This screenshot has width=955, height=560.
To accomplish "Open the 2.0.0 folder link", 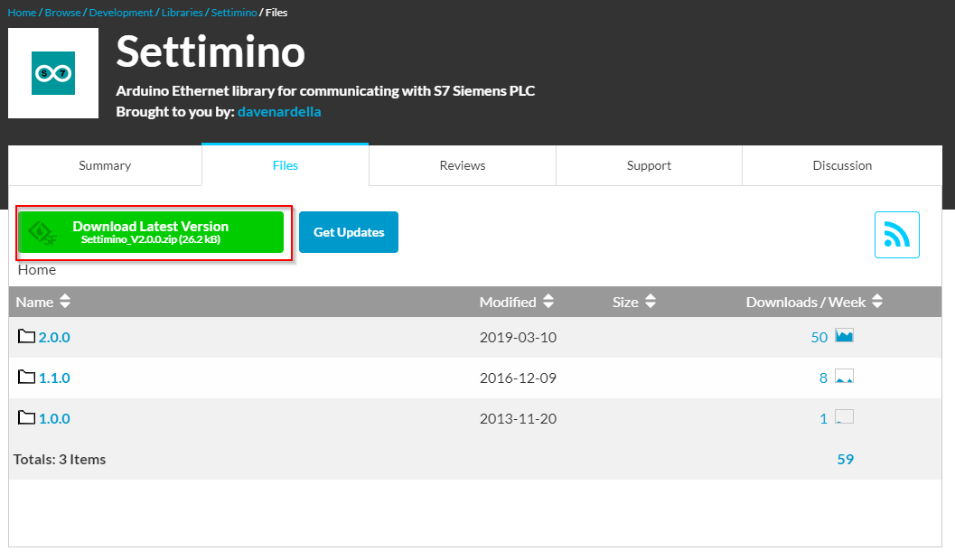I will [x=54, y=337].
